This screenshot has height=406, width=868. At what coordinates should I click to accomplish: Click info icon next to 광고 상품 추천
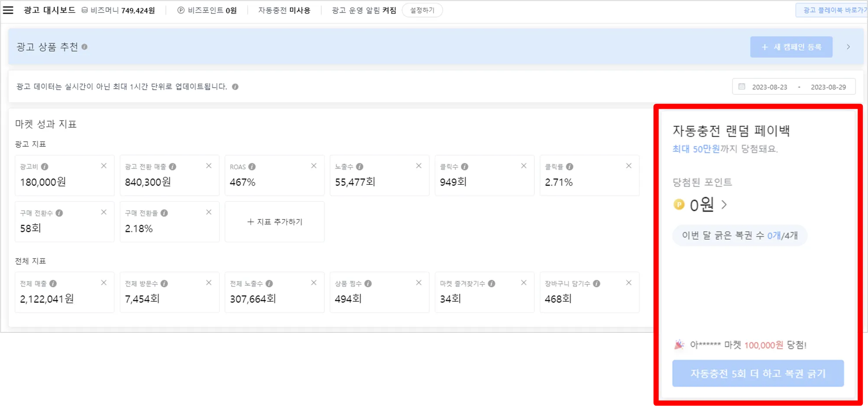point(84,47)
